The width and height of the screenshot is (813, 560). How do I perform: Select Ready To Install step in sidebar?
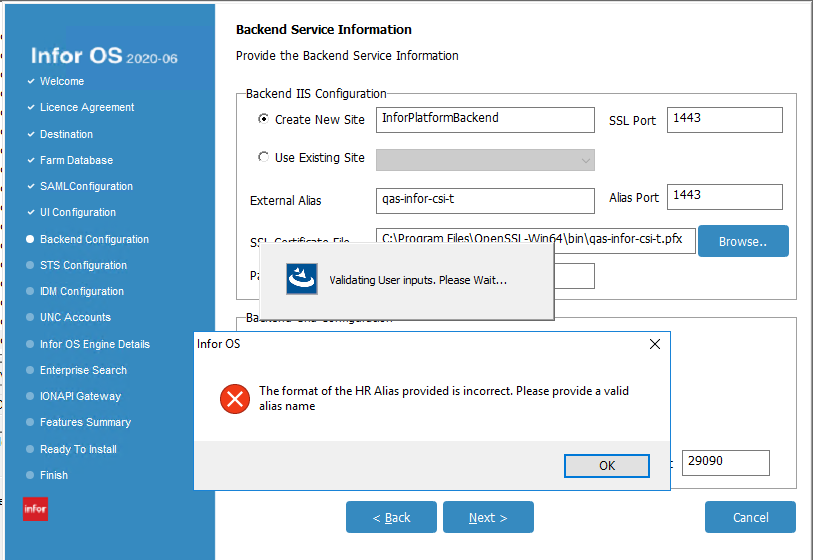coord(78,449)
